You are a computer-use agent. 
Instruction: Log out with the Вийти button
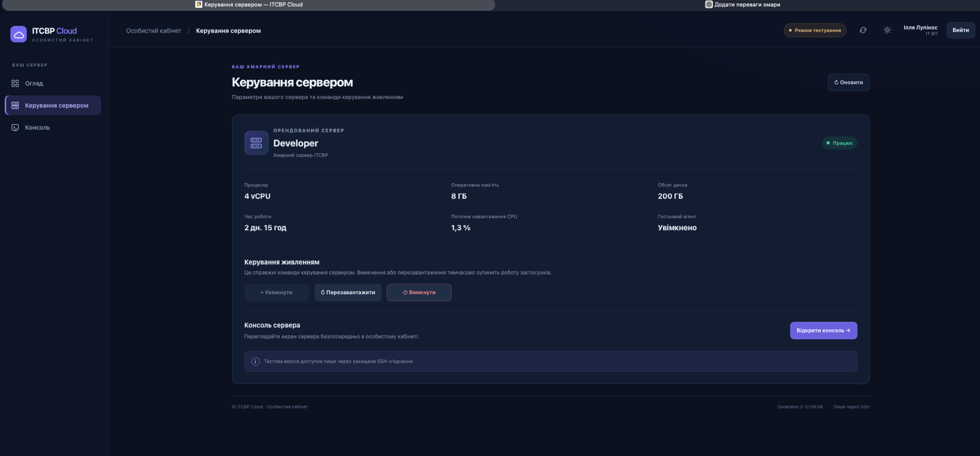click(x=960, y=30)
